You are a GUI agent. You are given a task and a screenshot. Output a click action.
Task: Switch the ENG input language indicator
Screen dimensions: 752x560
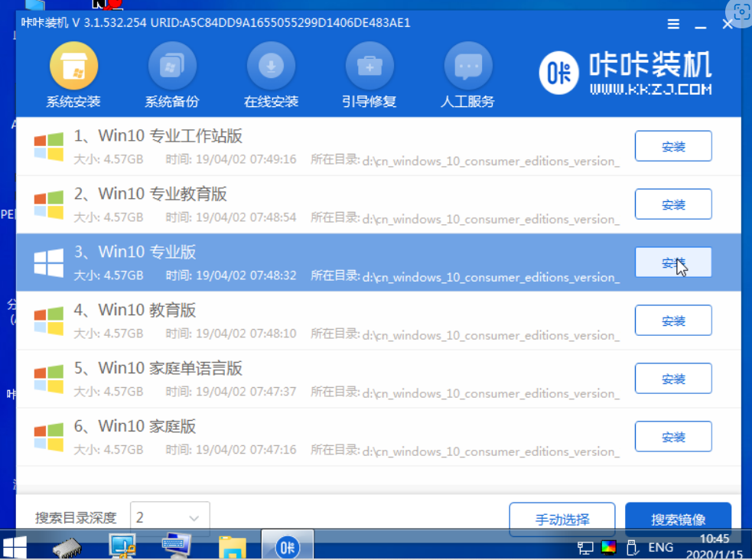pos(660,547)
